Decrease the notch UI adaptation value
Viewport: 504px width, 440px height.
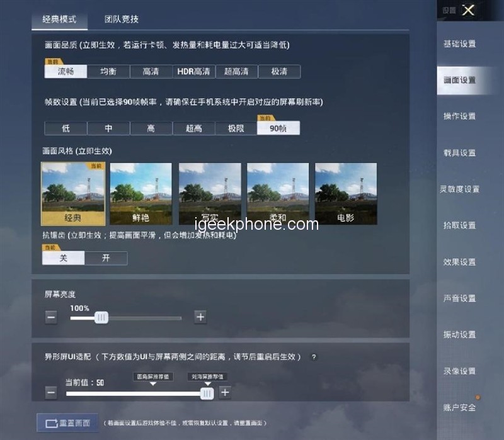[51, 393]
